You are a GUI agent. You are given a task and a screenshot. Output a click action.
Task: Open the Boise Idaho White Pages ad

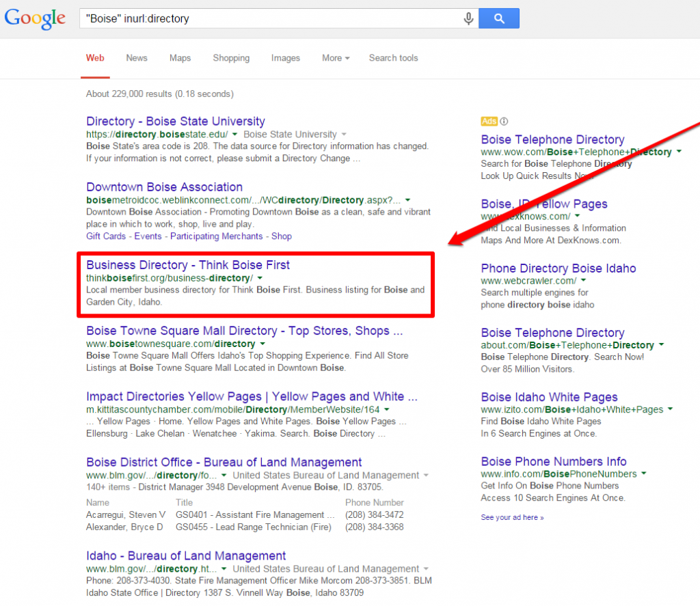pos(549,397)
